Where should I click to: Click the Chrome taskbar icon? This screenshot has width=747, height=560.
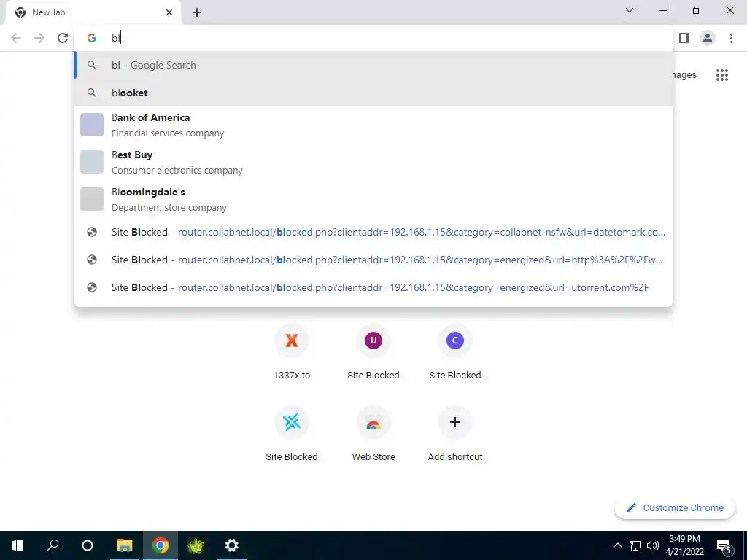pyautogui.click(x=160, y=545)
